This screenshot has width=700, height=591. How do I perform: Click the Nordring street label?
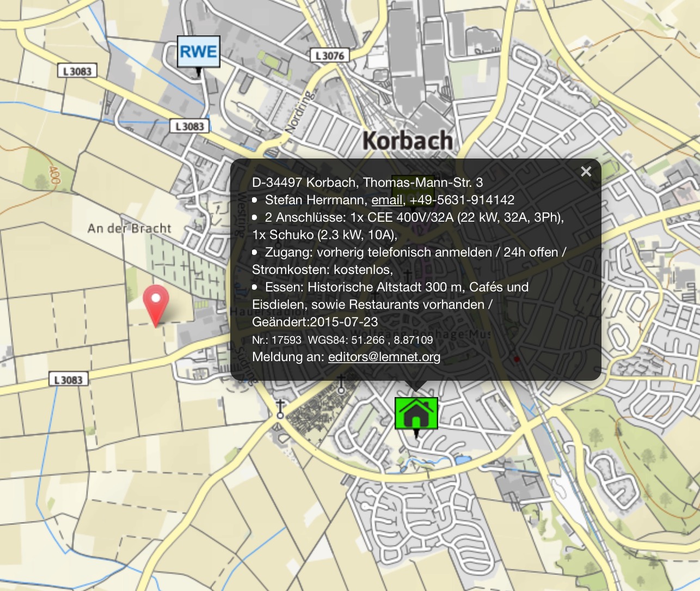pyautogui.click(x=300, y=112)
